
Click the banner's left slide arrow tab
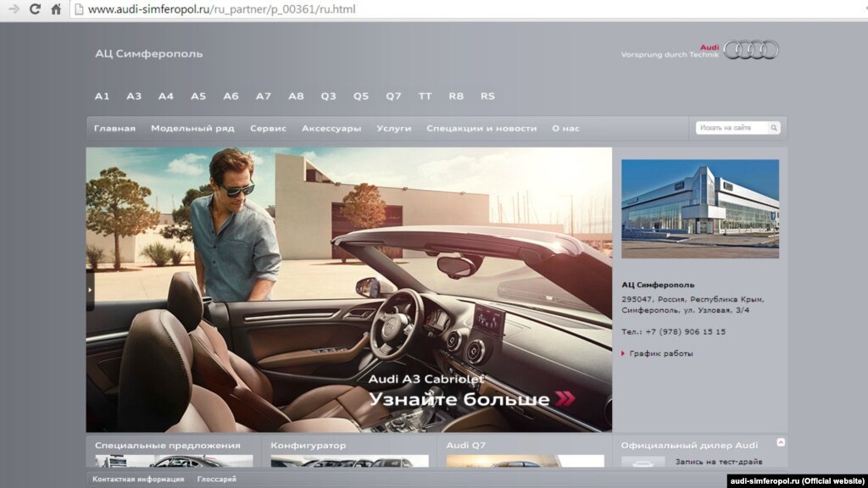pyautogui.click(x=90, y=290)
